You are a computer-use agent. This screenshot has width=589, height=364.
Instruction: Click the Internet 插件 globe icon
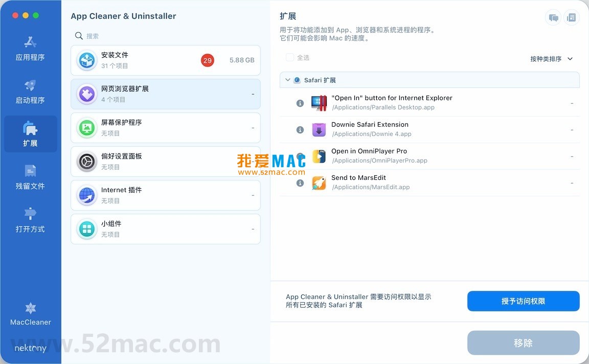pyautogui.click(x=87, y=195)
